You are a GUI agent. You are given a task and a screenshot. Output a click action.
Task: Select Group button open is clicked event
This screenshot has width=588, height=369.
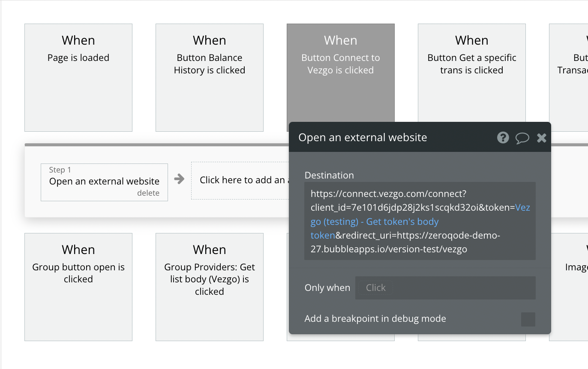click(x=78, y=287)
